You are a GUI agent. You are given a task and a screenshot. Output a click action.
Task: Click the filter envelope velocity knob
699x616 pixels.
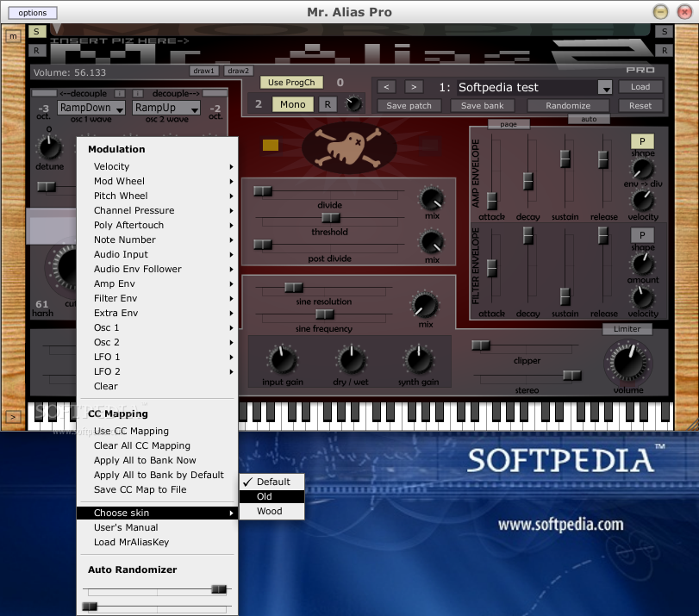(x=642, y=297)
